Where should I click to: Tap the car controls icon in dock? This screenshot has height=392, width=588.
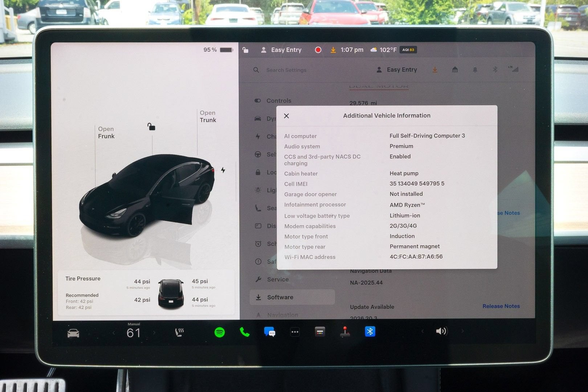coord(73,333)
